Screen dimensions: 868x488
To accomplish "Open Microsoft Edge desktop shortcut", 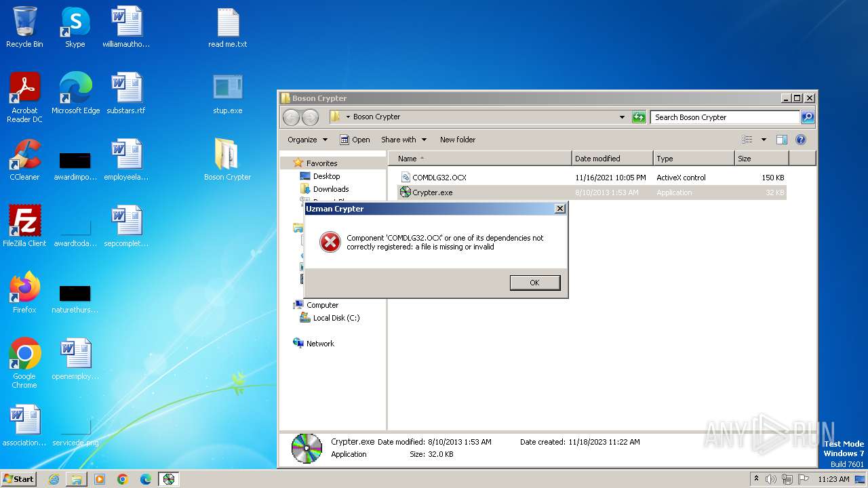I will pos(75,94).
